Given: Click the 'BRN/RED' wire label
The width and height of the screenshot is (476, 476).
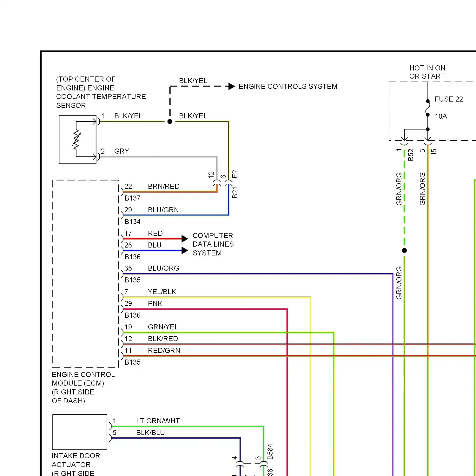Looking at the screenshot, I should (x=164, y=186).
